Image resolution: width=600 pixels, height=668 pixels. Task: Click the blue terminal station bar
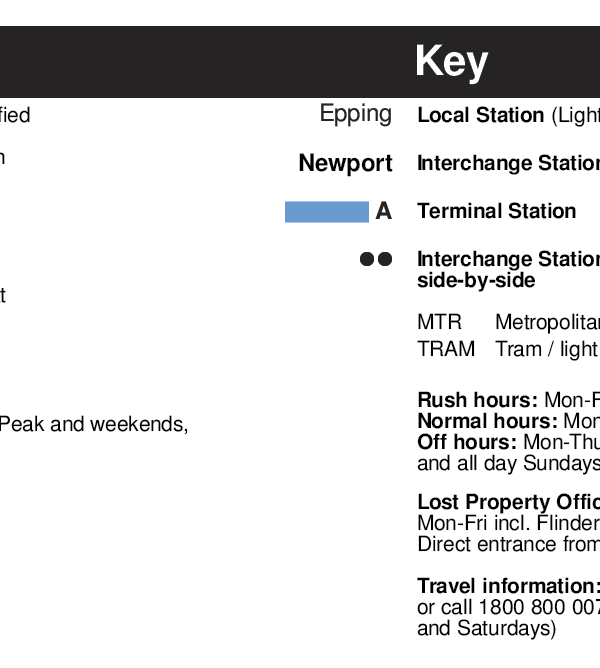(x=327, y=212)
